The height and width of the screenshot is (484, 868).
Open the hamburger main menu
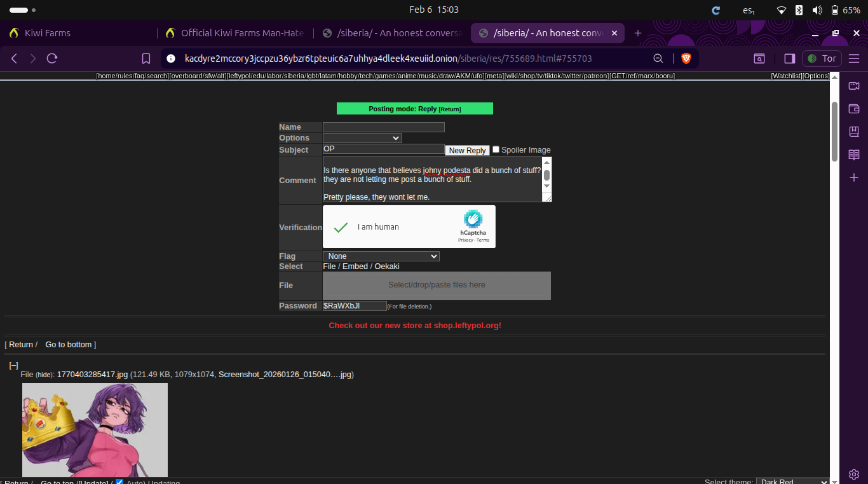(854, 59)
